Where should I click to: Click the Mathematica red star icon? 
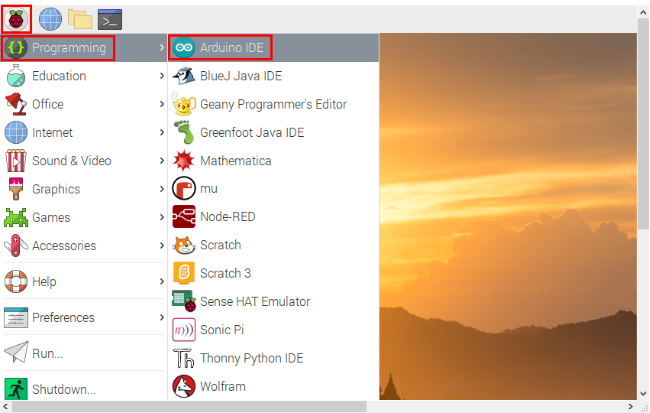[x=183, y=160]
